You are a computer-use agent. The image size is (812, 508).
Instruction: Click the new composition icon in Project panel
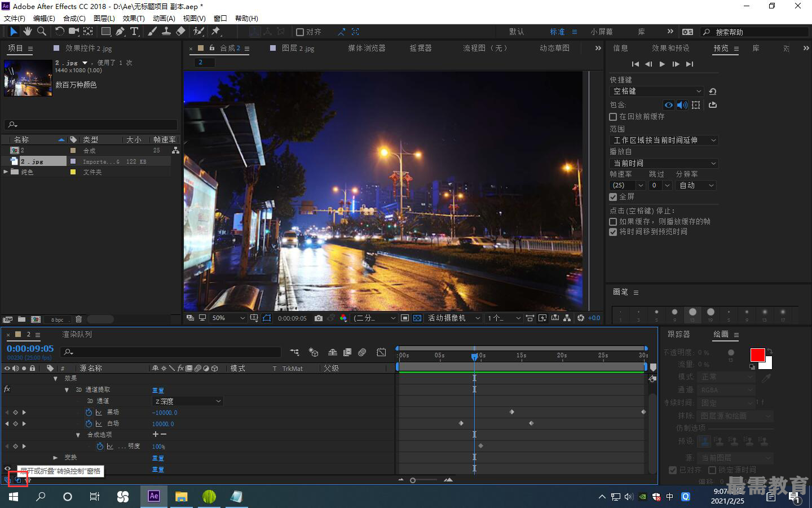[x=36, y=319]
